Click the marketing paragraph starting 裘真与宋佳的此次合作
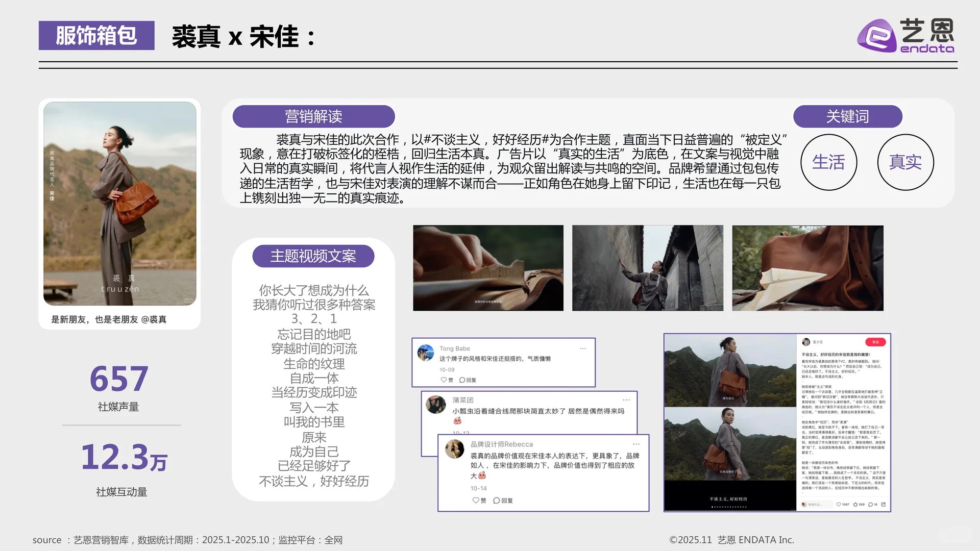Viewport: 980px width, 551px height. tap(513, 168)
